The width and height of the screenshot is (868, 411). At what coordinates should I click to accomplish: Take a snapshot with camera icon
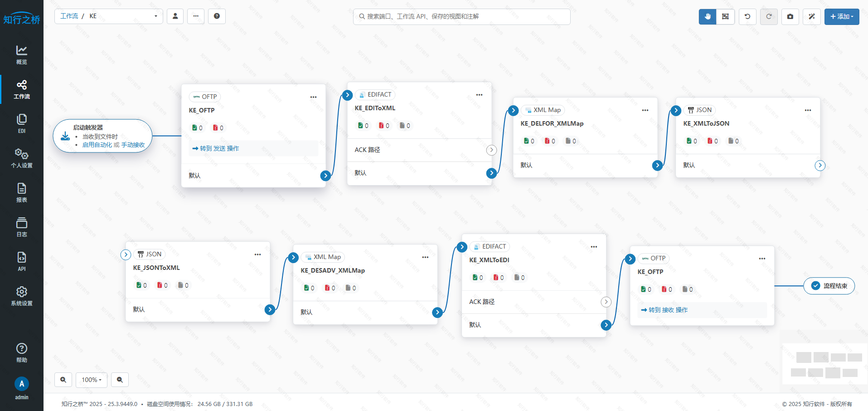[790, 16]
